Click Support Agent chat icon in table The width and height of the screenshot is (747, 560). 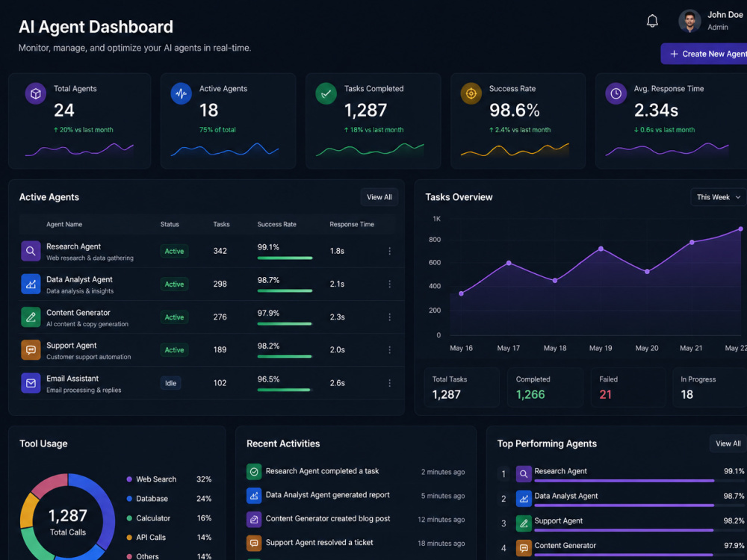pyautogui.click(x=31, y=350)
